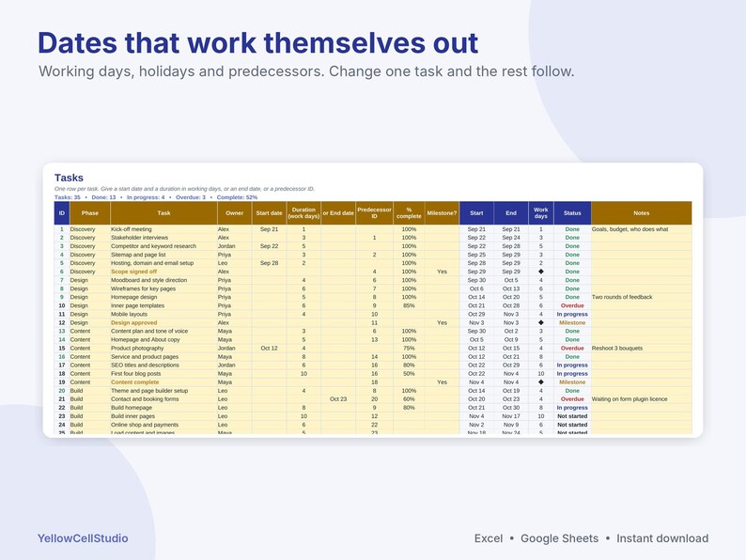Click the Design approved milestone name
746x560 pixels.
click(x=133, y=322)
